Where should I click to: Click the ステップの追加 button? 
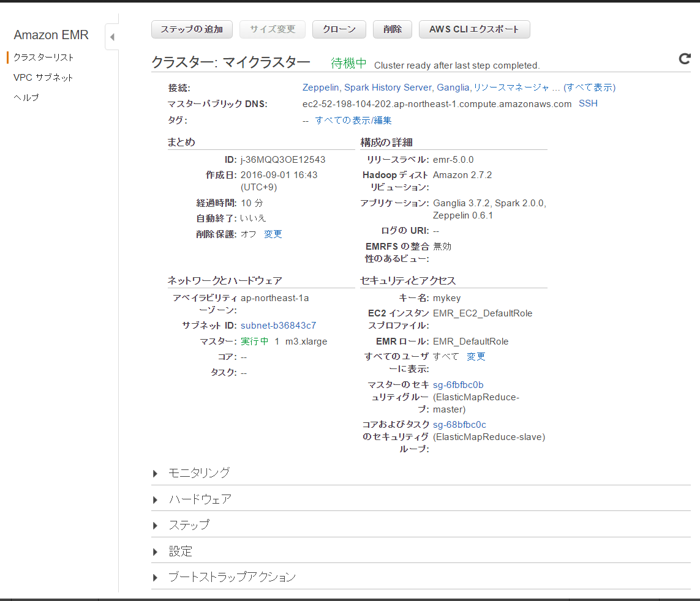click(192, 29)
